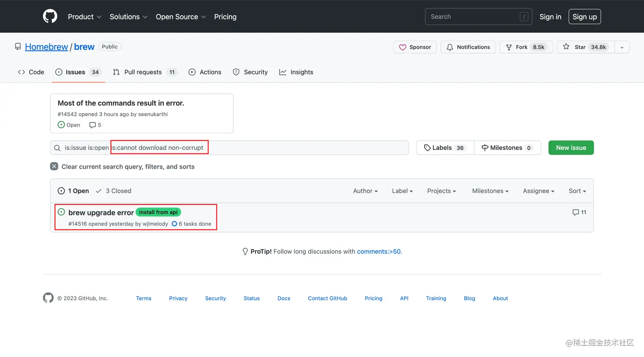Click Sign in link
Screen dimensions: 644x357
550,17
